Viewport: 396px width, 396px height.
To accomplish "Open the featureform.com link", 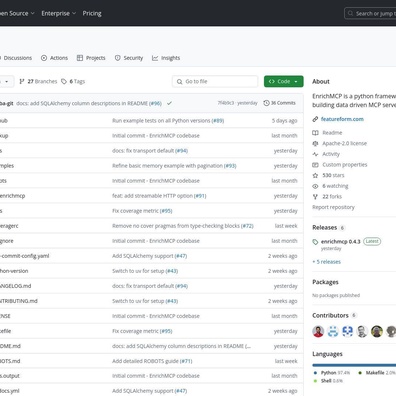I will pyautogui.click(x=342, y=119).
